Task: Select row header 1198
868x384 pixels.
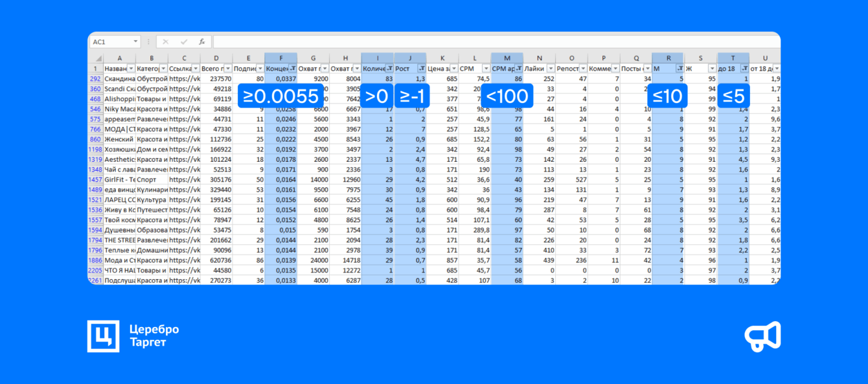Action: pyautogui.click(x=95, y=149)
